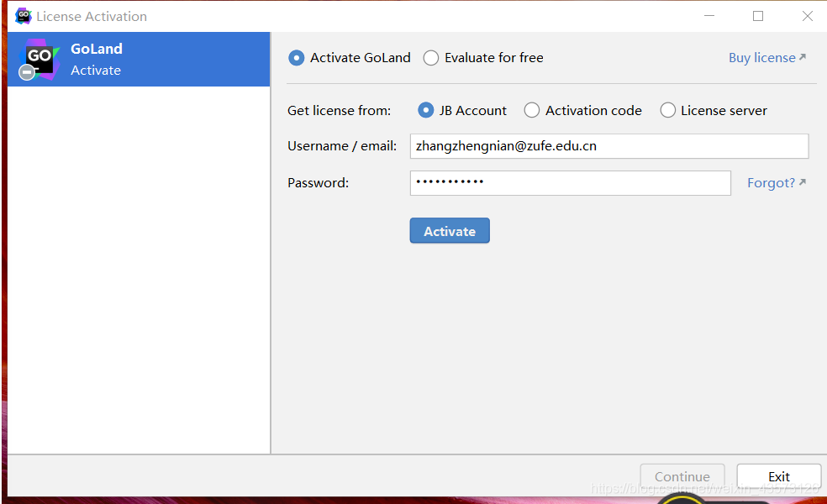The height and width of the screenshot is (504, 827).
Task: Open the Buy license link
Action: 761,58
